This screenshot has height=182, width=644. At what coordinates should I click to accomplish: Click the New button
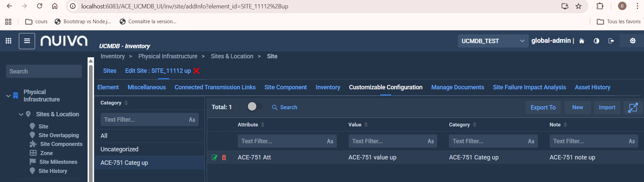[577, 108]
